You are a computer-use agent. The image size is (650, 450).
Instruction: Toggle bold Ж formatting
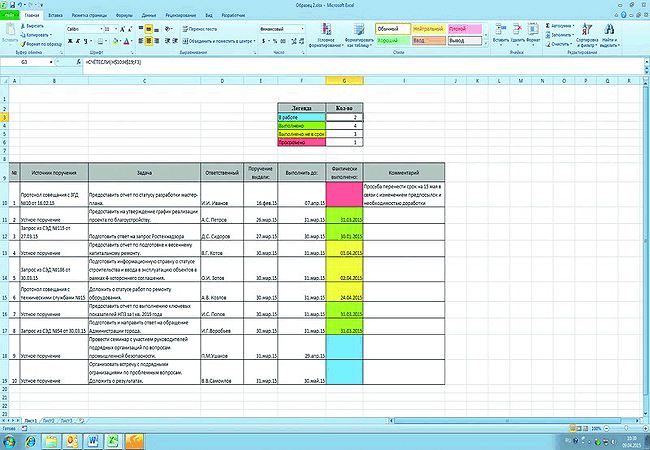[70, 41]
